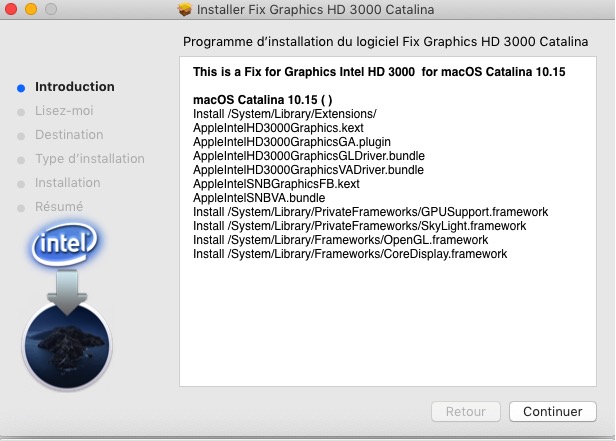
Task: Click the disabled Retour button
Action: click(466, 412)
